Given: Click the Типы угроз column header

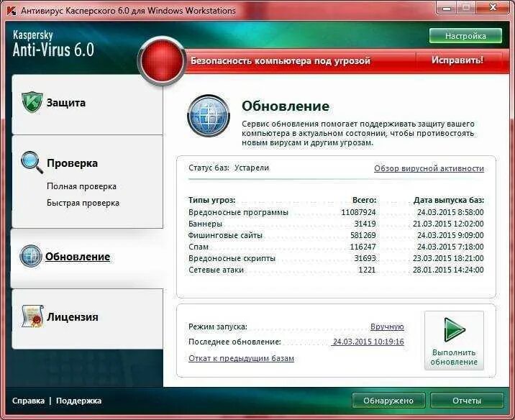Looking at the screenshot, I should pos(212,200).
